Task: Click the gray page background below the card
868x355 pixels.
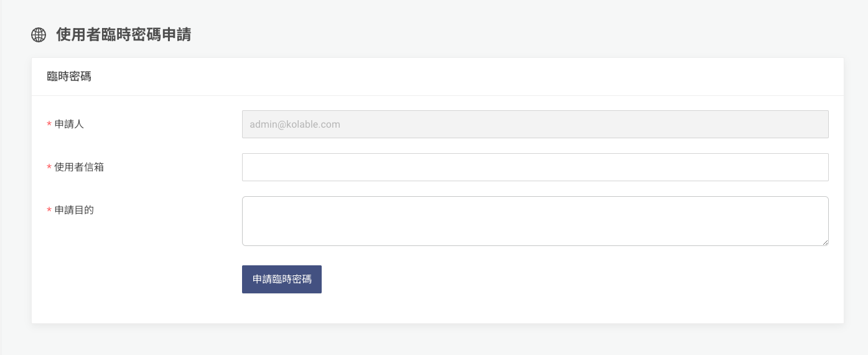Action: click(436, 339)
